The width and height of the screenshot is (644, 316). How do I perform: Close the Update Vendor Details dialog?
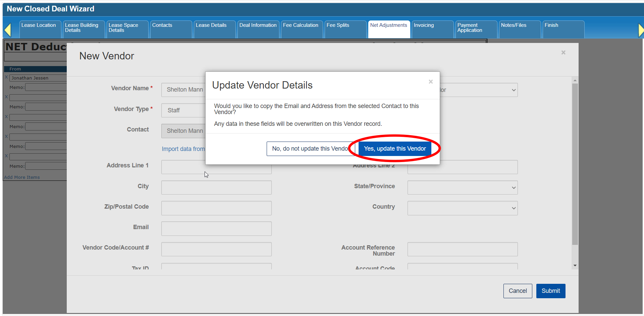pyautogui.click(x=431, y=82)
